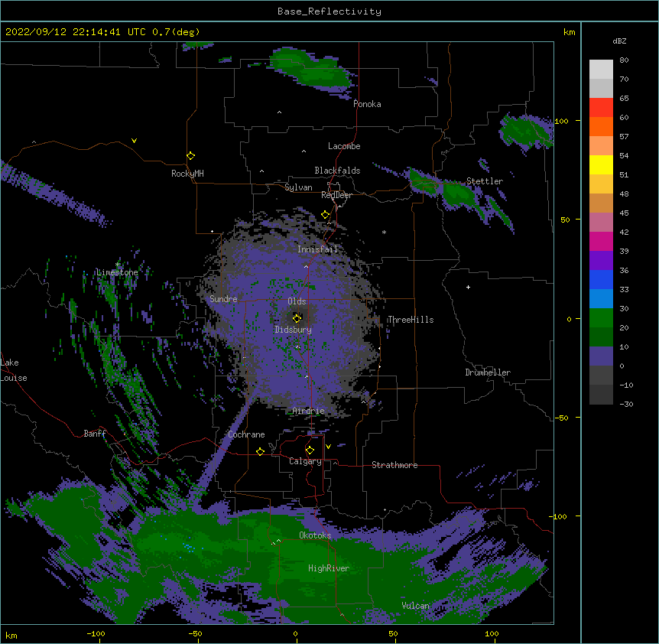Pick the bright green 20-30 dBZ legend swatch
This screenshot has height=644, width=659.
point(601,318)
